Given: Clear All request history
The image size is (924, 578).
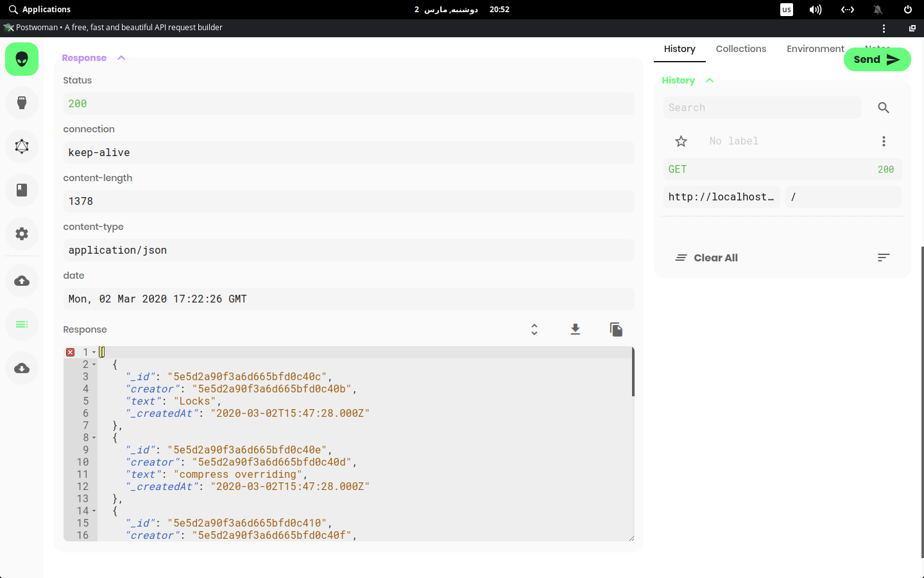Looking at the screenshot, I should pyautogui.click(x=706, y=258).
